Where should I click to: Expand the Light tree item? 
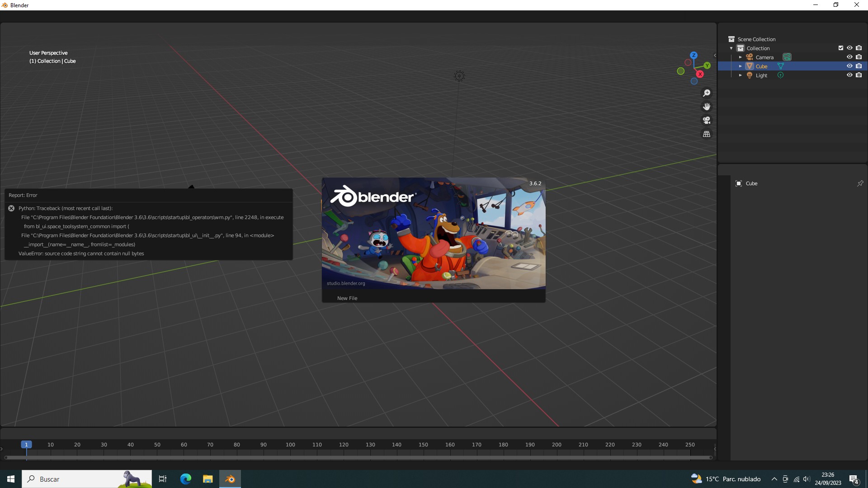click(x=741, y=75)
